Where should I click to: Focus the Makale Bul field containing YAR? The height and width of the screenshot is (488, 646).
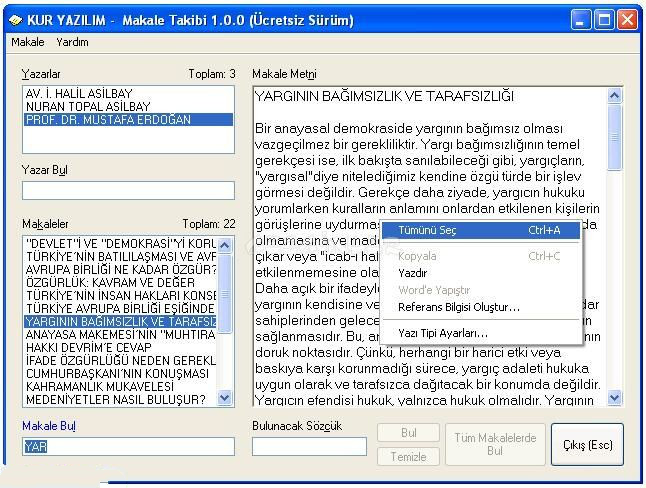(x=128, y=446)
